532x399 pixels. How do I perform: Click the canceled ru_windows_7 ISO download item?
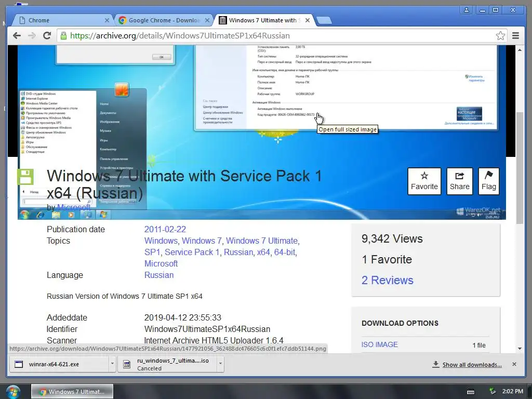pos(168,364)
